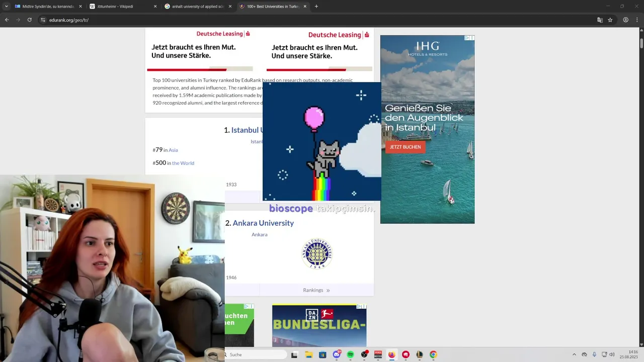Click the cloud sync icon in the tray
The image size is (644, 362).
point(584,354)
